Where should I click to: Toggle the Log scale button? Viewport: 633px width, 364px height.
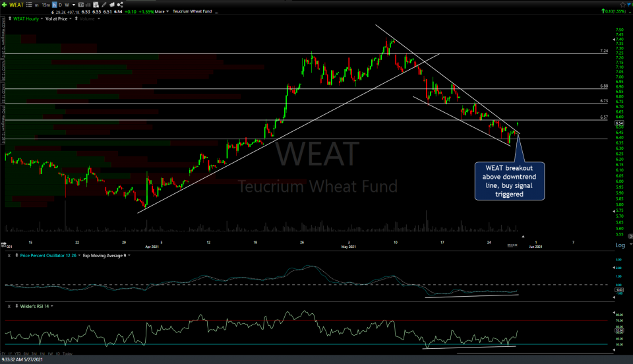[620, 245]
